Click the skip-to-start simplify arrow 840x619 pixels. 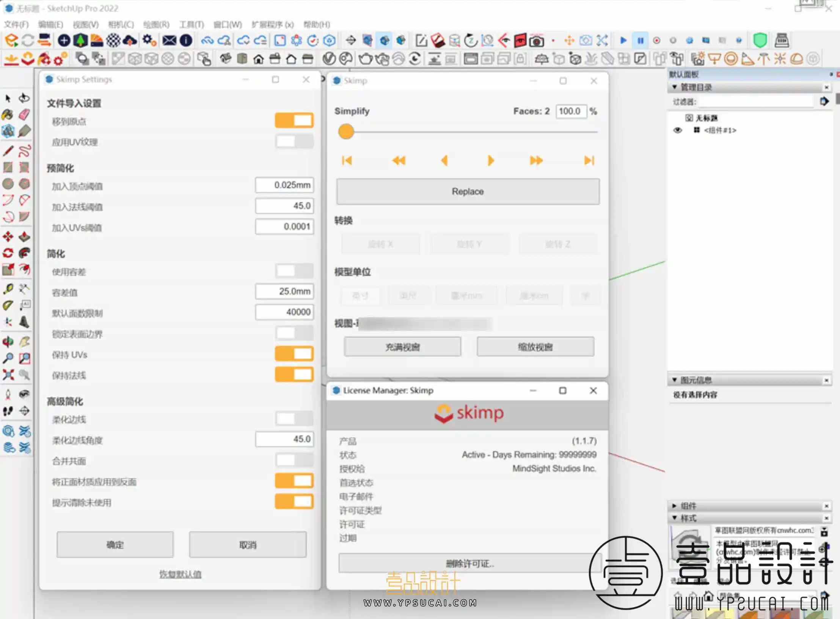point(347,161)
